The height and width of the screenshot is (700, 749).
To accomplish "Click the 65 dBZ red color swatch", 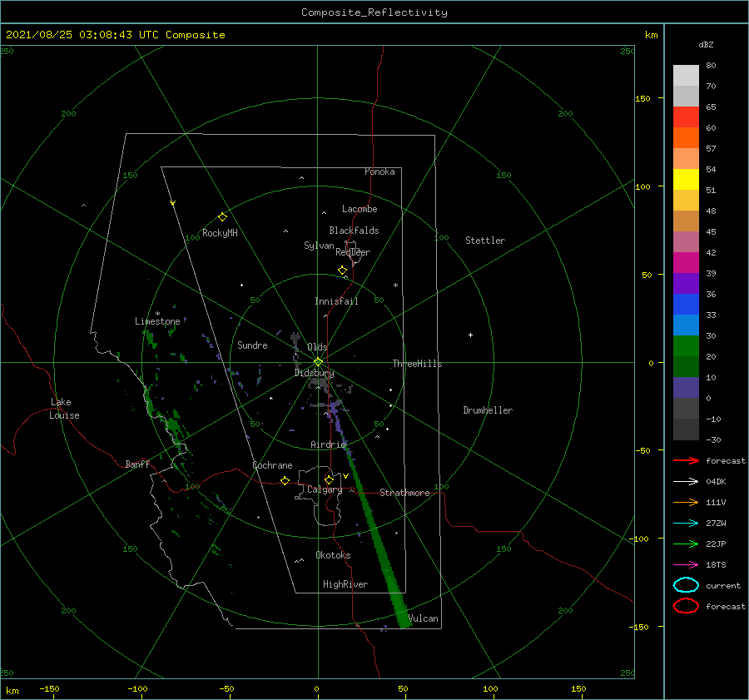I will (686, 117).
